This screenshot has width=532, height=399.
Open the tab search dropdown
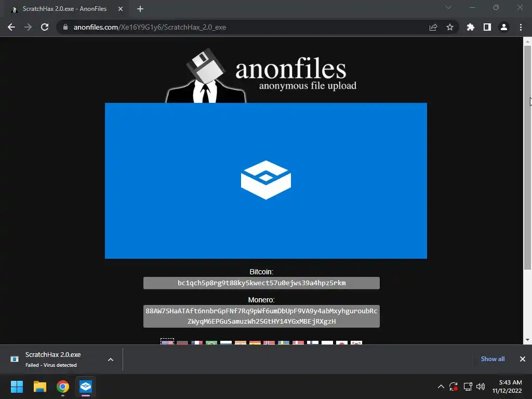448,7
